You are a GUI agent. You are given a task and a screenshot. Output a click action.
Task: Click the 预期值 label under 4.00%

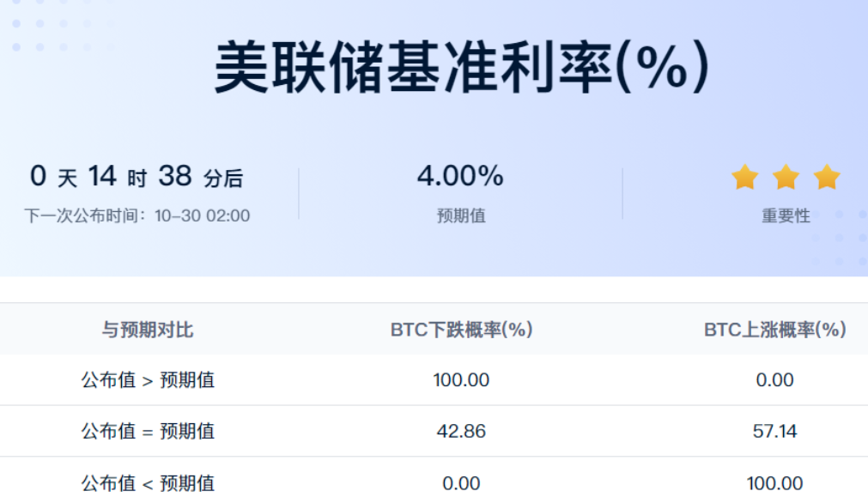click(461, 216)
